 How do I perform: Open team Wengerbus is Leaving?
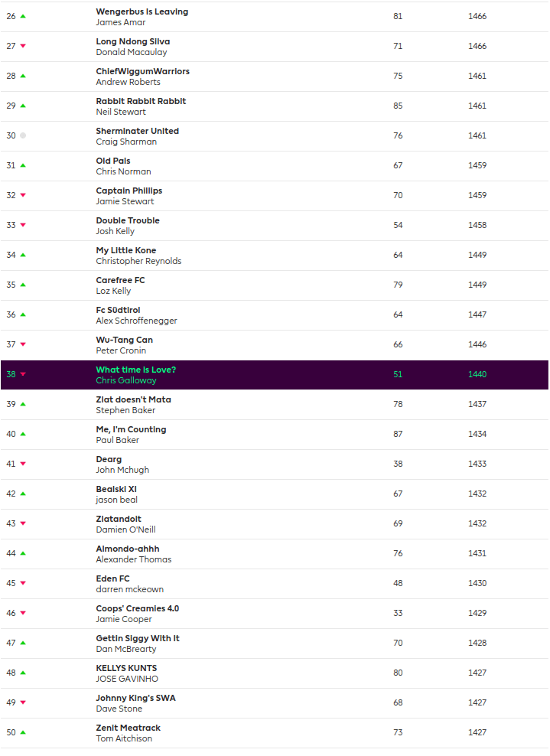[x=142, y=11]
